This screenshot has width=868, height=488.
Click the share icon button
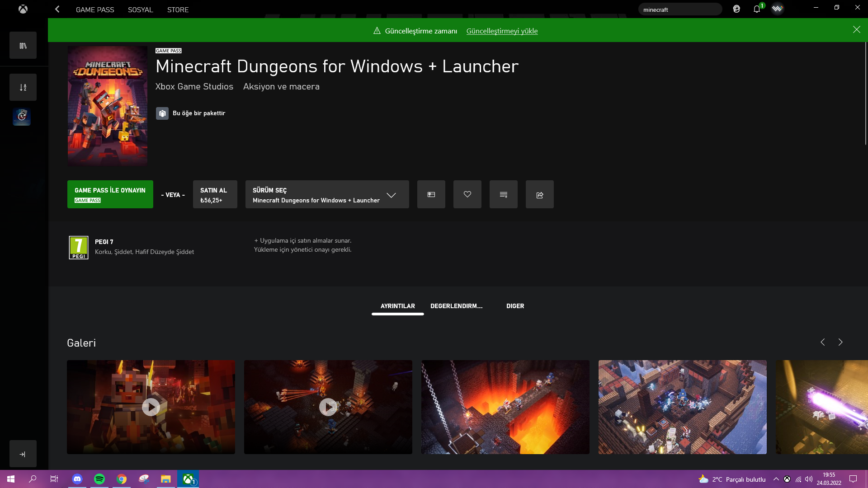coord(539,194)
